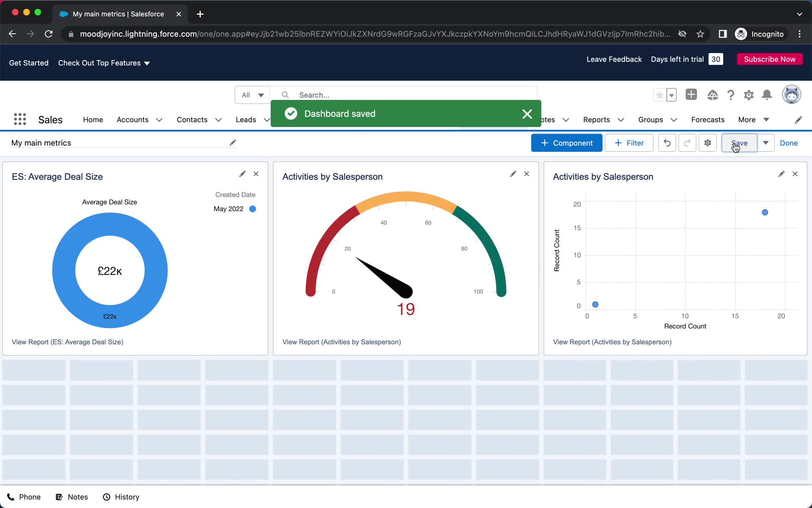Expand the Contacts nav dropdown
Image resolution: width=812 pixels, height=508 pixels.
tap(218, 120)
